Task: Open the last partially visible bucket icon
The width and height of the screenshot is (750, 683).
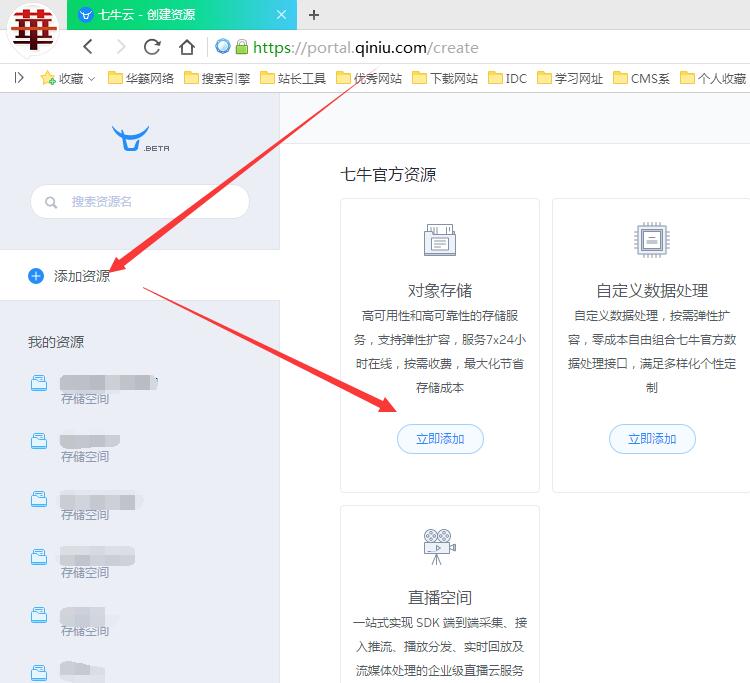Action: pyautogui.click(x=39, y=672)
